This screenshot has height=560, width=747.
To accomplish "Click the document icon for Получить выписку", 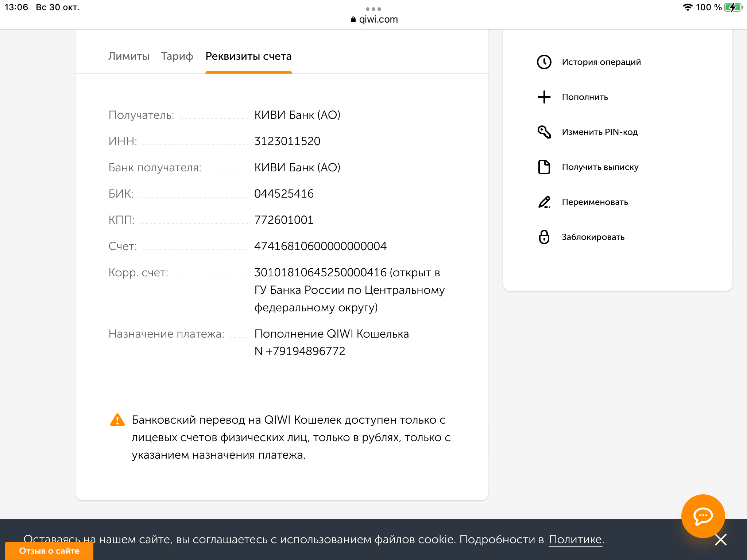I will [544, 167].
